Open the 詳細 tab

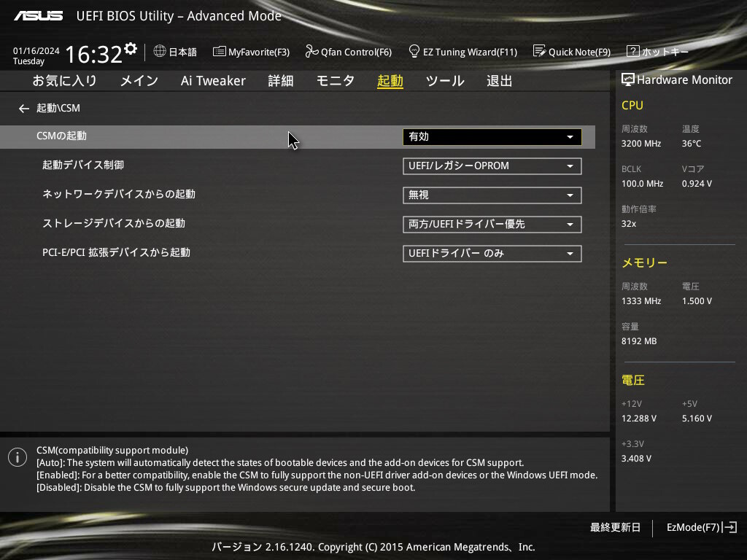[x=281, y=81]
